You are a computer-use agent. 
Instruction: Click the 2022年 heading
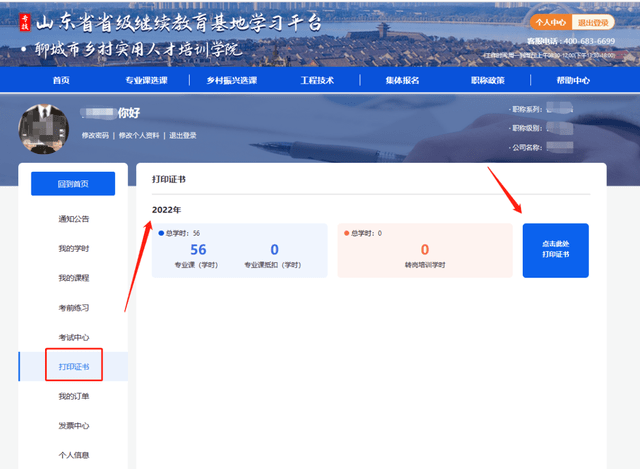coord(166,210)
